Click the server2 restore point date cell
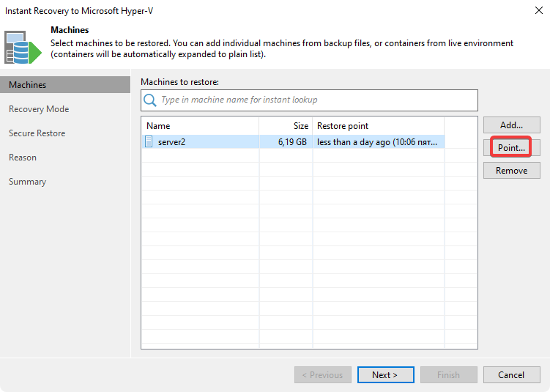The image size is (550, 392). tap(377, 142)
